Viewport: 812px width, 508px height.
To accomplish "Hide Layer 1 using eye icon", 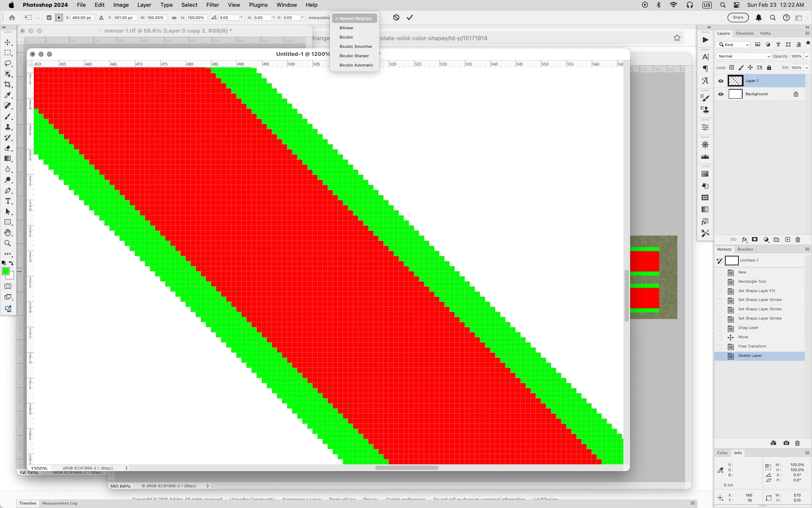I will tap(721, 81).
